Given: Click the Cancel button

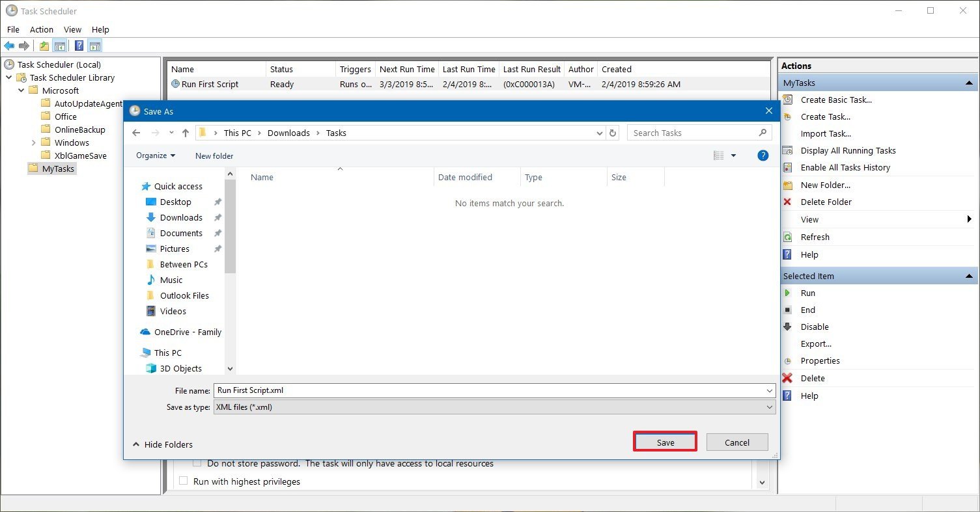Looking at the screenshot, I should [736, 442].
